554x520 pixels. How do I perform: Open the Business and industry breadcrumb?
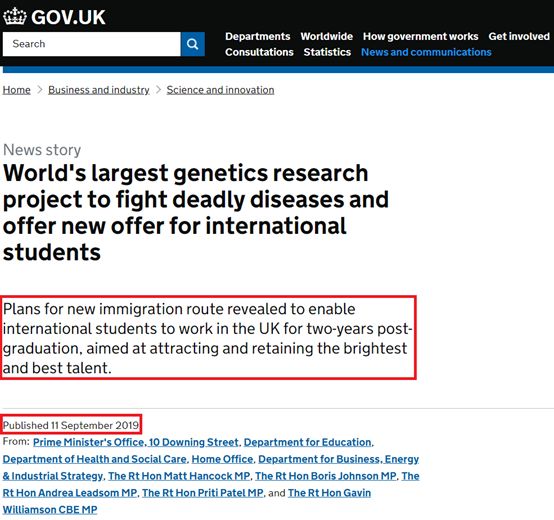coord(99,90)
